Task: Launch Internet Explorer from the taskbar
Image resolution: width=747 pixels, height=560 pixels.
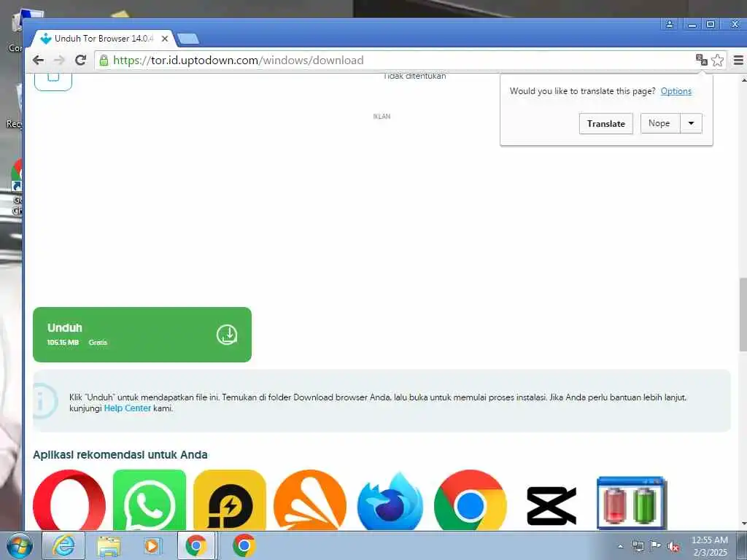Action: (x=64, y=545)
